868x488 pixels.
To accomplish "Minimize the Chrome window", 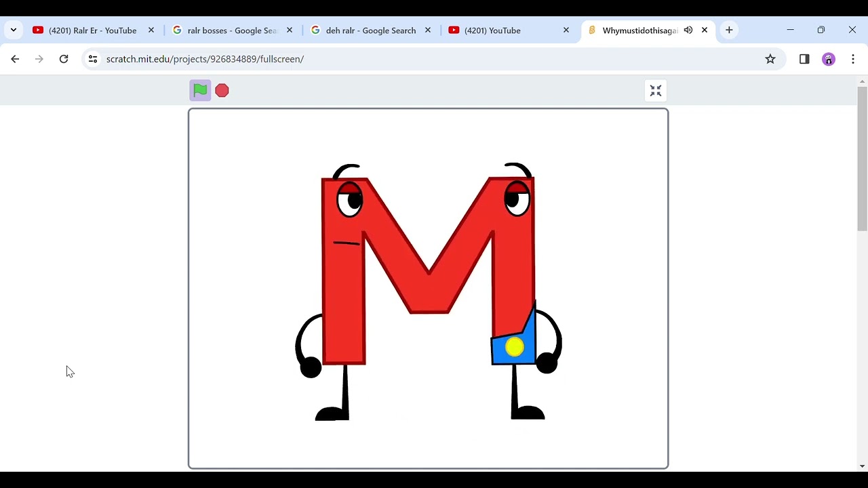I will [x=790, y=30].
